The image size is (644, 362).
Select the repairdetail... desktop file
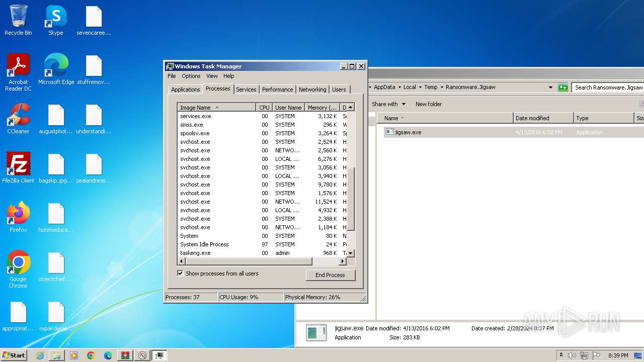(x=56, y=316)
